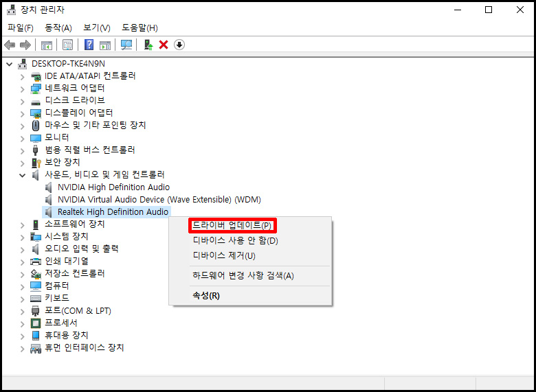Maximize the 장치 관리자 window
Screen dimensions: 536x392
pyautogui.click(x=489, y=10)
